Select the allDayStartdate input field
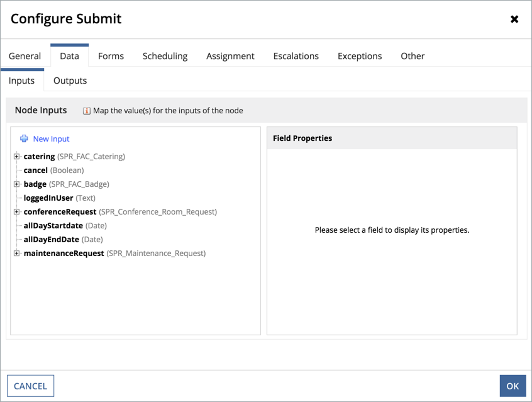 [53, 226]
